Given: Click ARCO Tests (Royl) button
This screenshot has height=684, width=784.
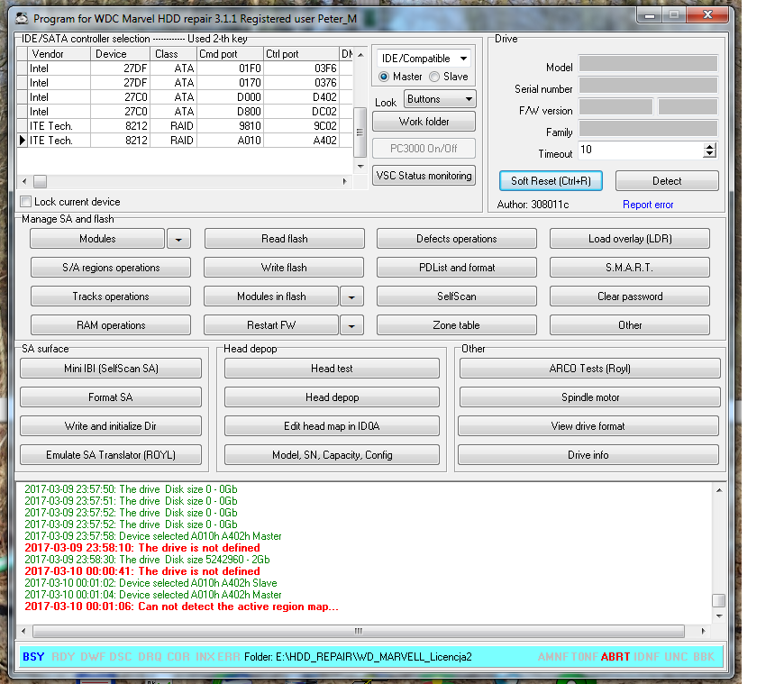Looking at the screenshot, I should (590, 369).
